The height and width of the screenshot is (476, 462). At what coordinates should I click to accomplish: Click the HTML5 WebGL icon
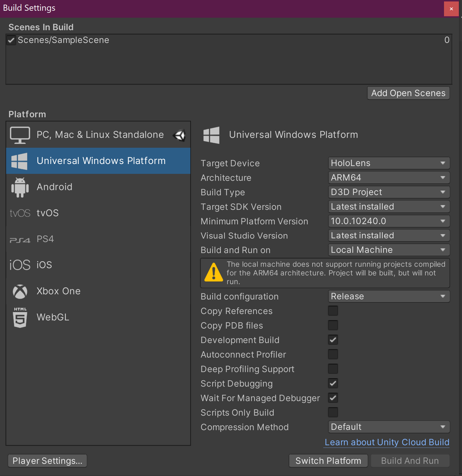20,318
